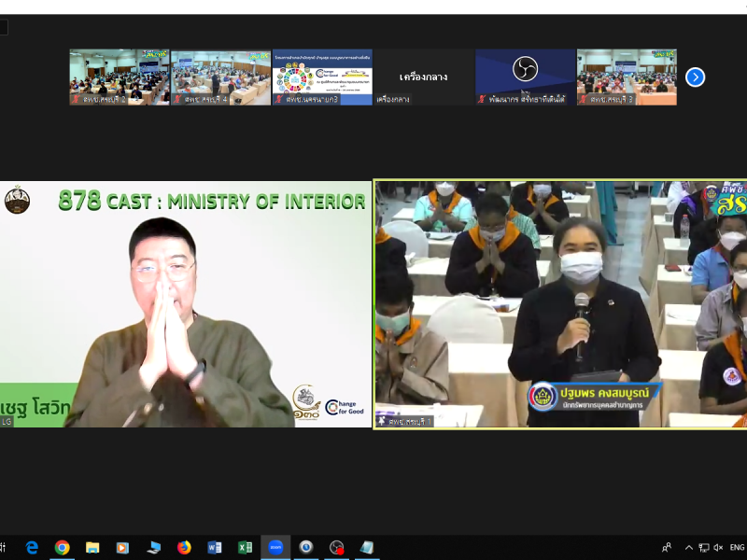Launch Google Chrome from the taskbar
The height and width of the screenshot is (560, 747).
click(62, 548)
